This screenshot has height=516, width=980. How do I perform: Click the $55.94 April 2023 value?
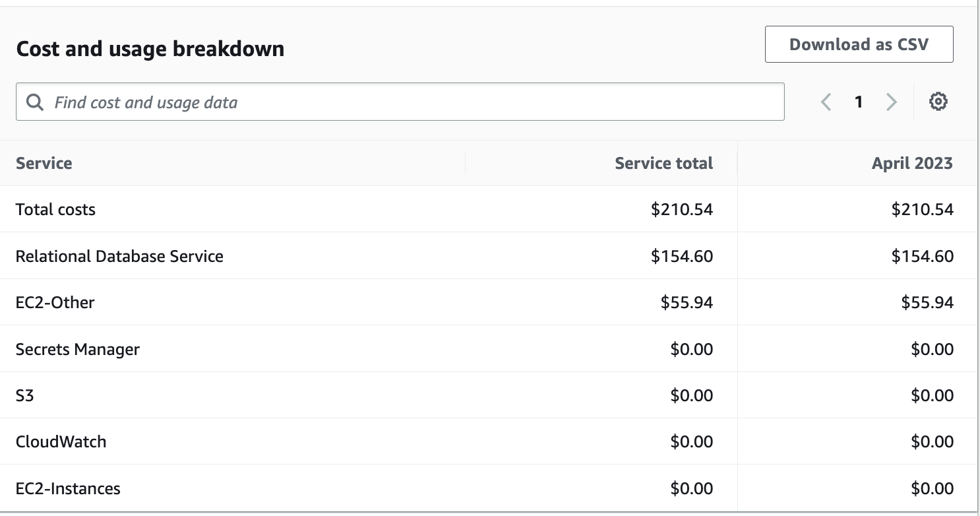927,302
